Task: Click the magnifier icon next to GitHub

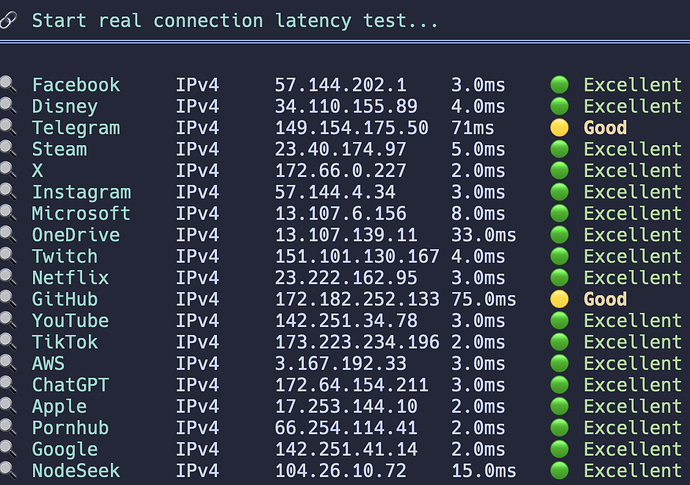Action: [x=8, y=299]
